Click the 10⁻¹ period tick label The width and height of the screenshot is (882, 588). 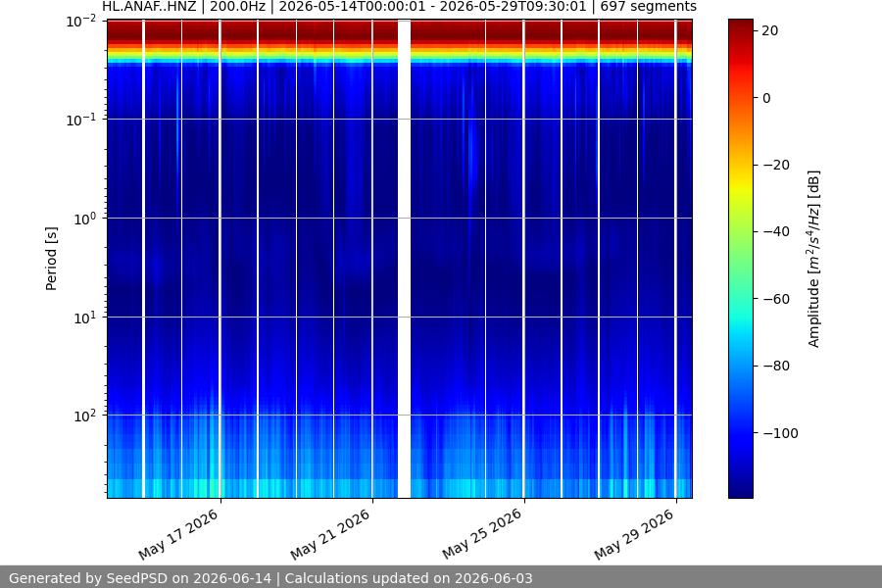[x=81, y=120]
